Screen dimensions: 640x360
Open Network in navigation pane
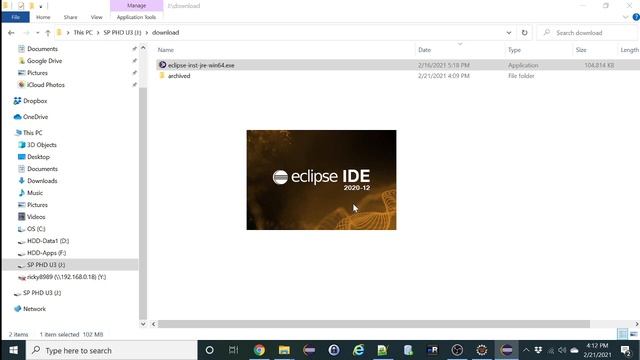pyautogui.click(x=34, y=309)
